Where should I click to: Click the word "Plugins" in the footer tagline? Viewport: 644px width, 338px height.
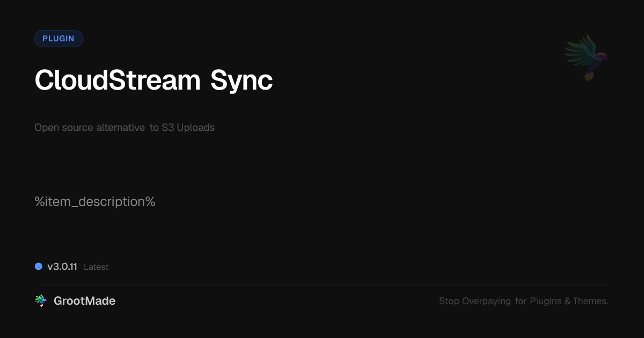pyautogui.click(x=545, y=302)
